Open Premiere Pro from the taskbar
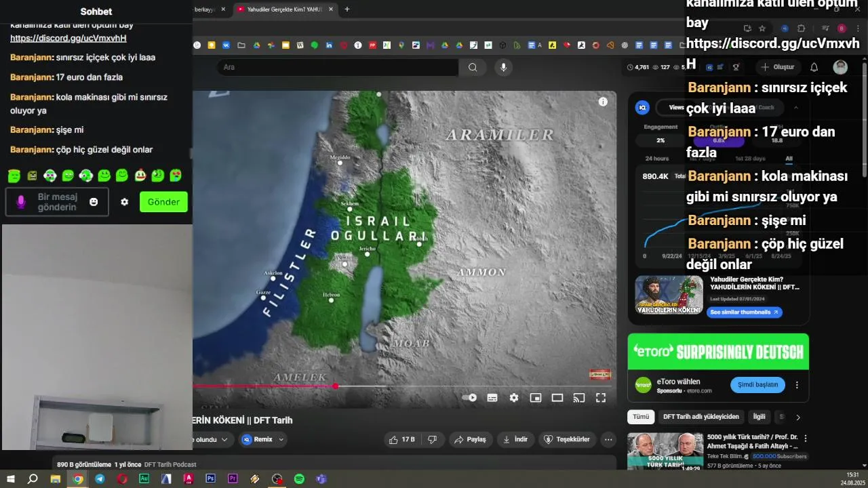The width and height of the screenshot is (868, 488). (x=233, y=479)
